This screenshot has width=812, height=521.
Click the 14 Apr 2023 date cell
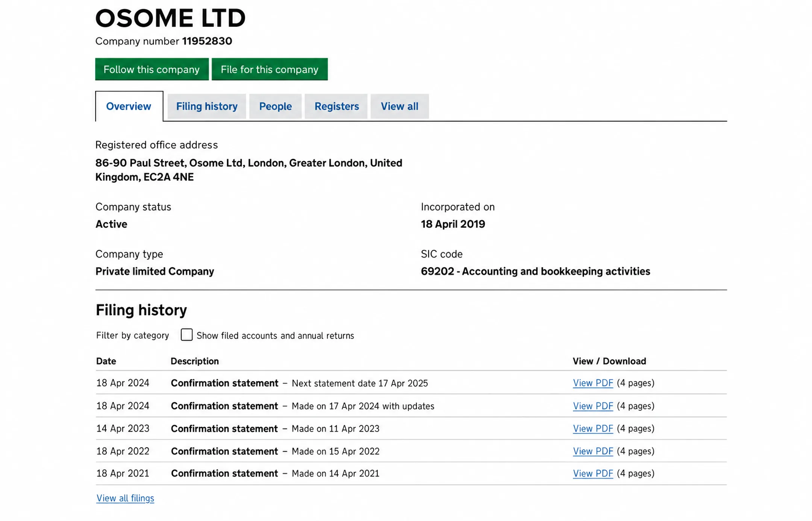pyautogui.click(x=123, y=429)
